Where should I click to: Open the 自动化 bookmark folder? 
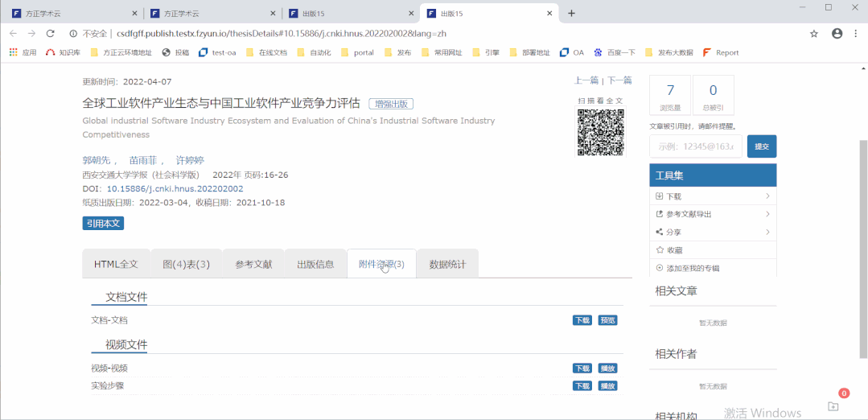(315, 52)
